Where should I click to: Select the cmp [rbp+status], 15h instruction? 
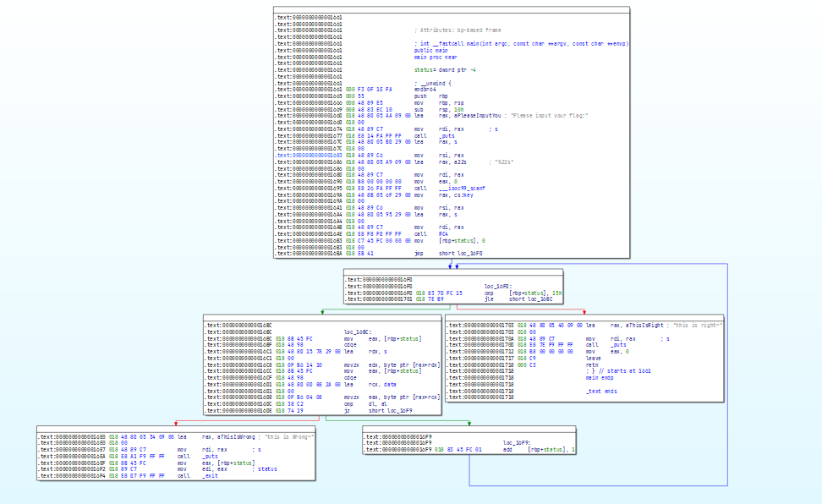click(523, 293)
